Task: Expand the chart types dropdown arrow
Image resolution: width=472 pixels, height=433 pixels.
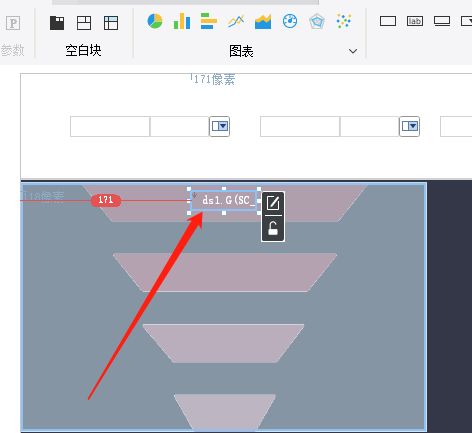Action: point(353,51)
